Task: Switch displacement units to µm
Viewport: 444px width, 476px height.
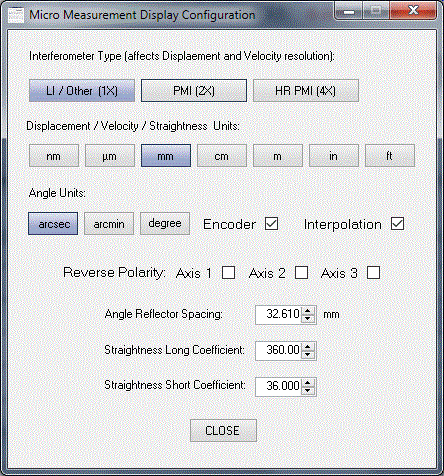Action: pyautogui.click(x=110, y=156)
